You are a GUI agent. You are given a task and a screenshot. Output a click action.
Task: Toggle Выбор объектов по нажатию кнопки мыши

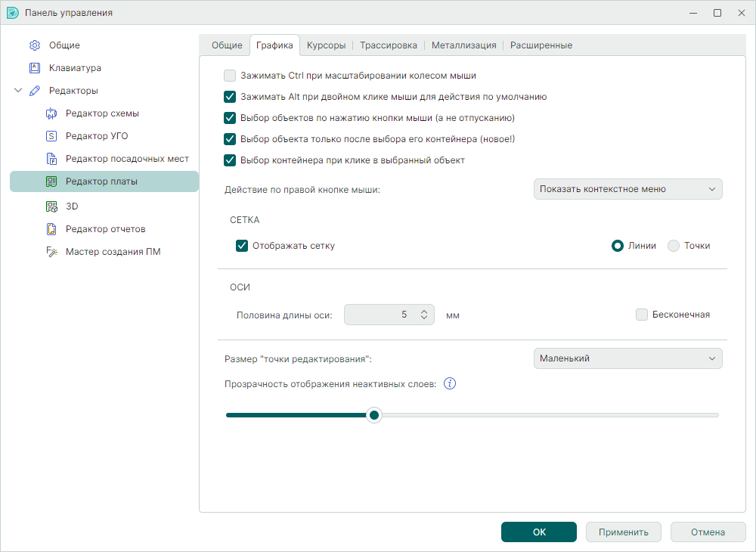230,118
